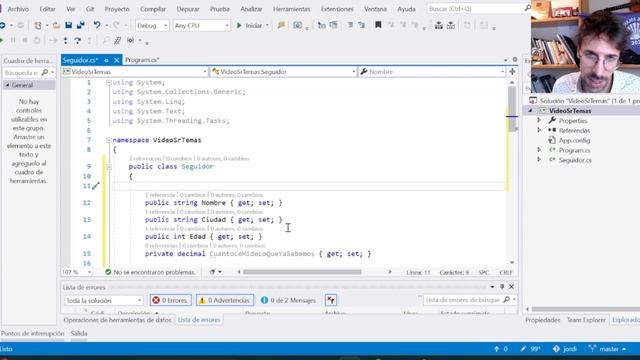Click the editor vertical scrollbar thumb
640x360 pixels.
click(x=512, y=108)
